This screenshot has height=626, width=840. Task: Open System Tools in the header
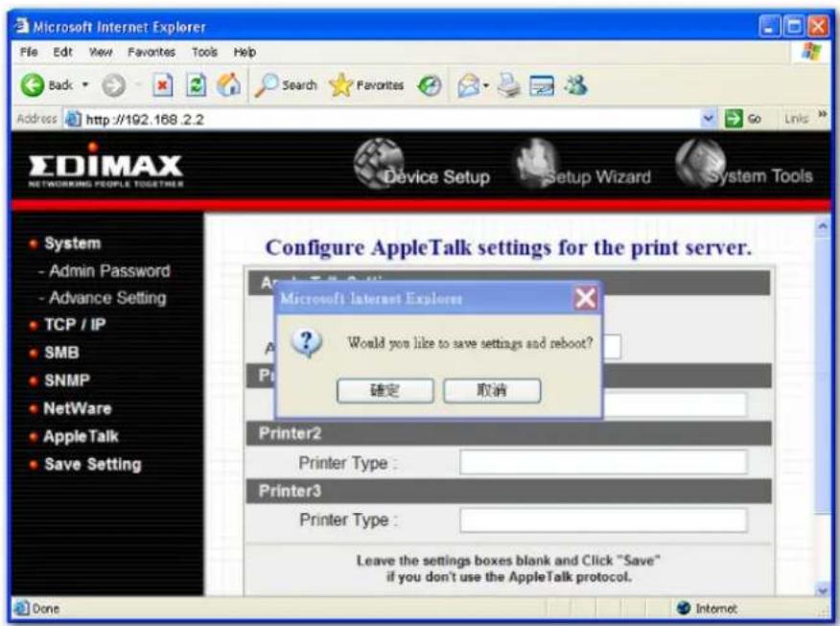pyautogui.click(x=745, y=164)
